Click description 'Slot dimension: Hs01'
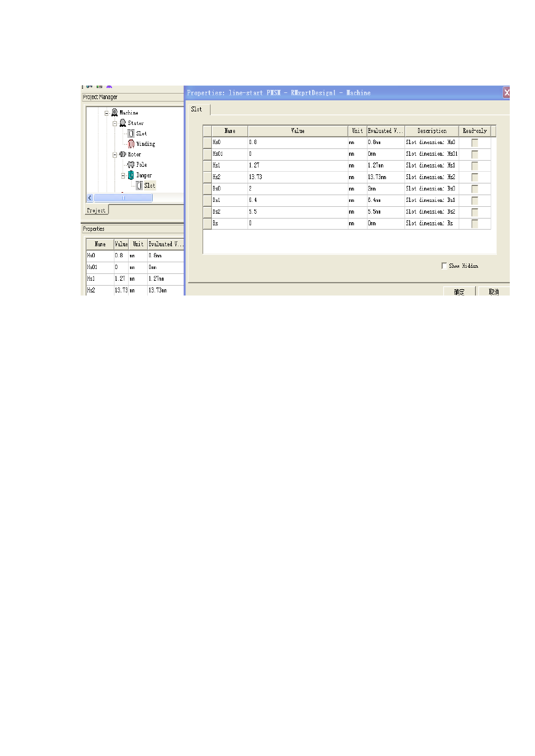Viewport: 535px width, 756px height. (432, 155)
